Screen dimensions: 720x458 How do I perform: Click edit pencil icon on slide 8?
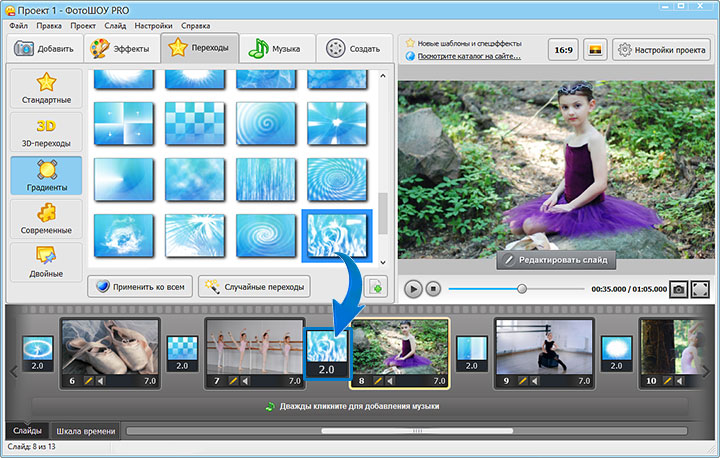click(378, 381)
